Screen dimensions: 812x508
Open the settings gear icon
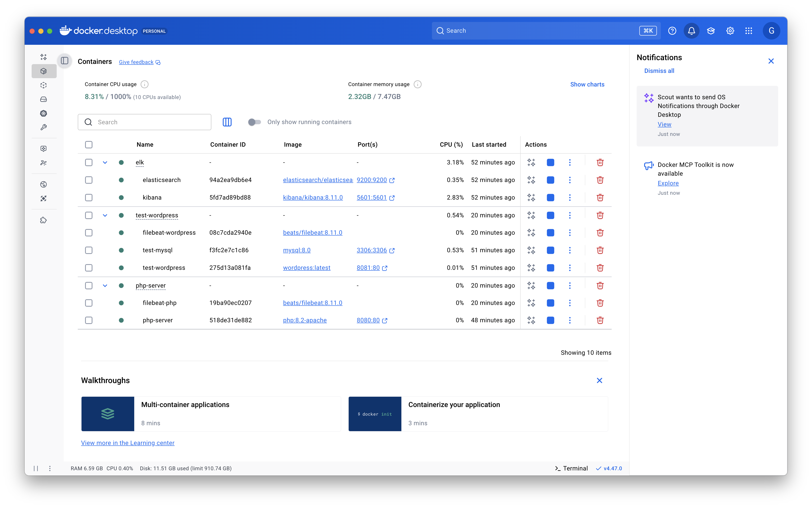point(730,31)
